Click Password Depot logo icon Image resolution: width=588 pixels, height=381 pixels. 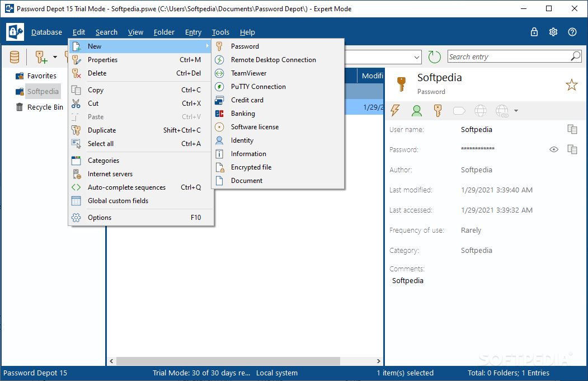pos(15,32)
